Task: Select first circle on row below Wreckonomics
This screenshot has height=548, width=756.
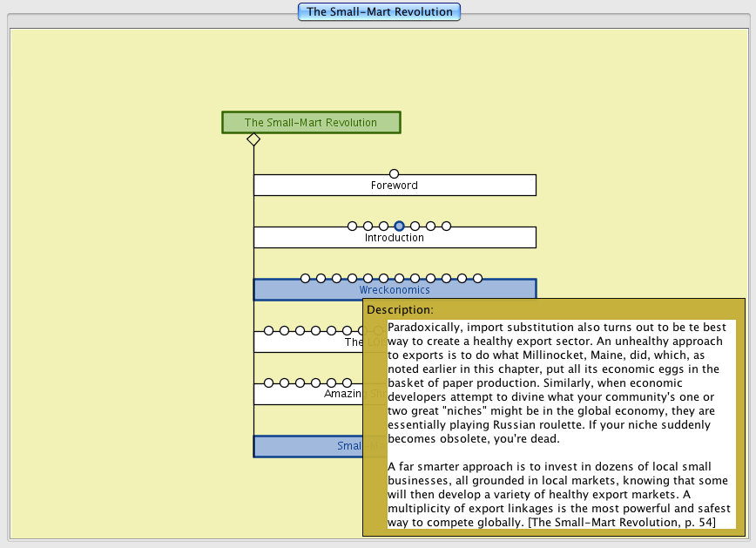Action: pyautogui.click(x=268, y=331)
